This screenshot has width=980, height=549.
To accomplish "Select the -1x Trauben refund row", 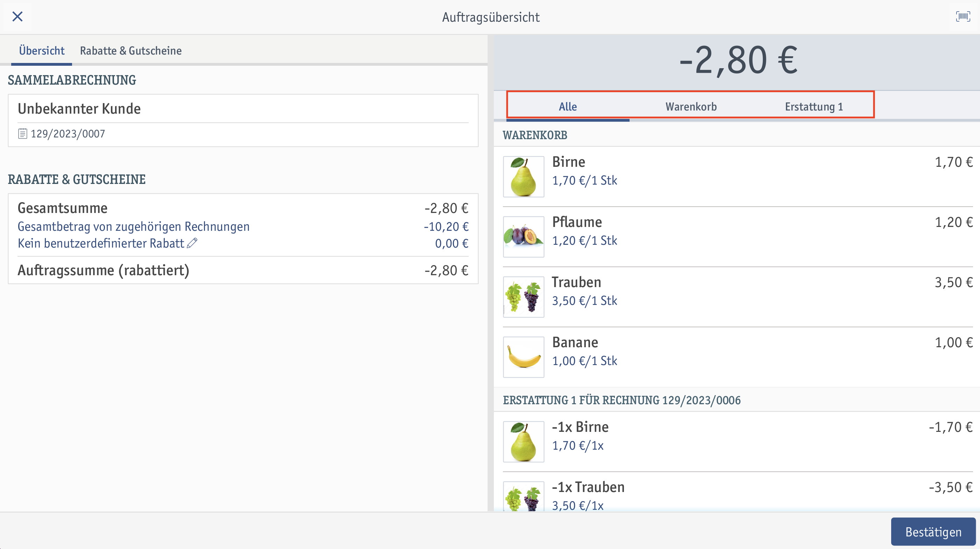I will (x=738, y=492).
